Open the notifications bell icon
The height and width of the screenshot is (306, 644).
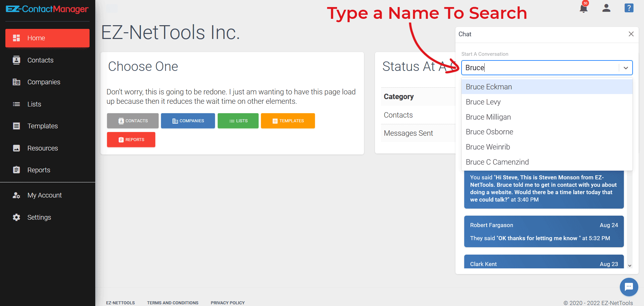[584, 8]
